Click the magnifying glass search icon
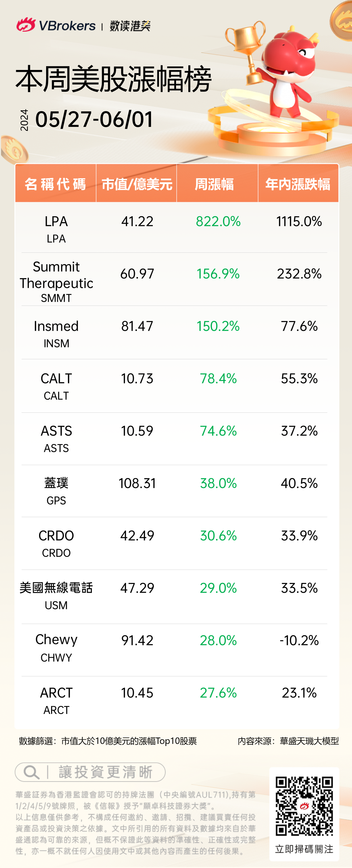 point(31,772)
